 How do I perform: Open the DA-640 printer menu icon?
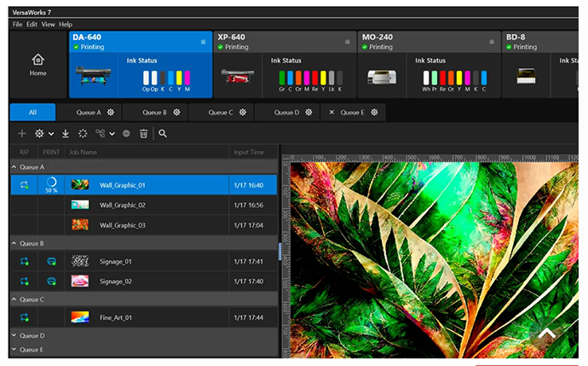[203, 42]
